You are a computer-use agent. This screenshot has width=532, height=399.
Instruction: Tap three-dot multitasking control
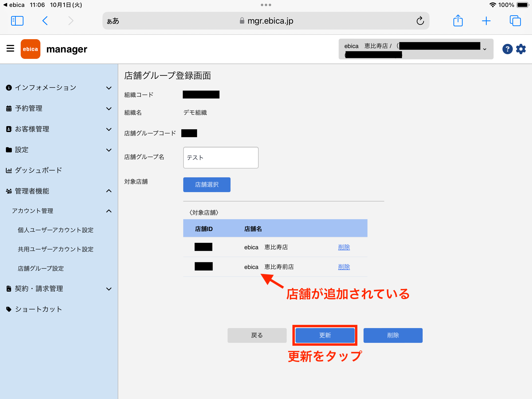[266, 5]
